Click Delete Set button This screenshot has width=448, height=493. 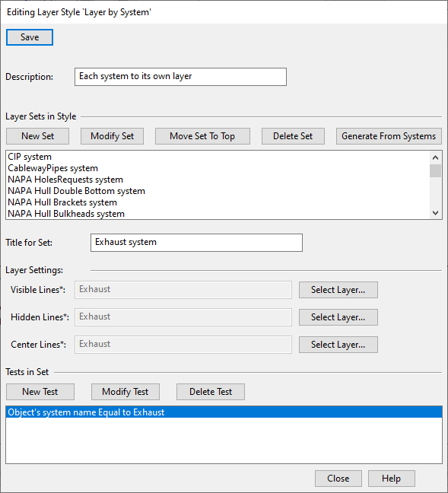[x=293, y=136]
